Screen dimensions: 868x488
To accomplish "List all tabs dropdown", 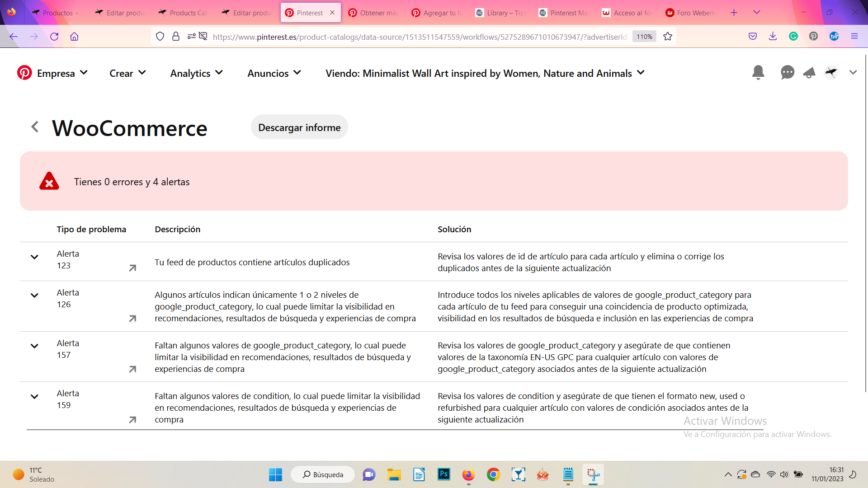I will point(757,13).
